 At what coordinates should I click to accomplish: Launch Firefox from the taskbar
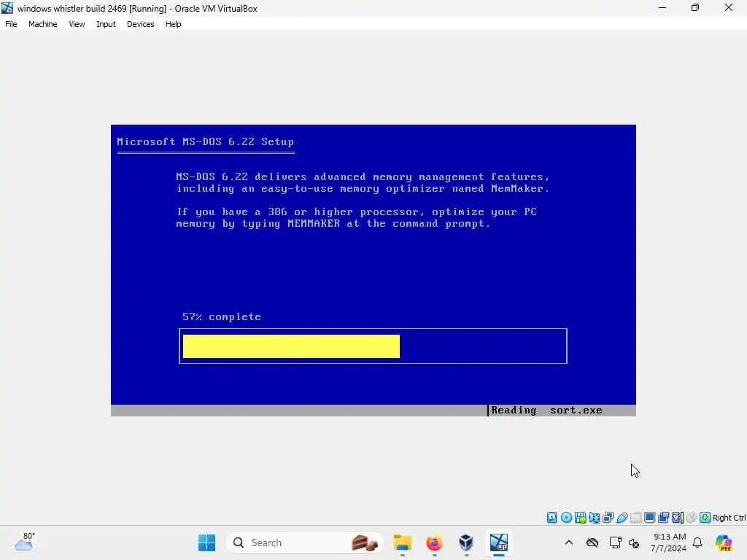434,542
